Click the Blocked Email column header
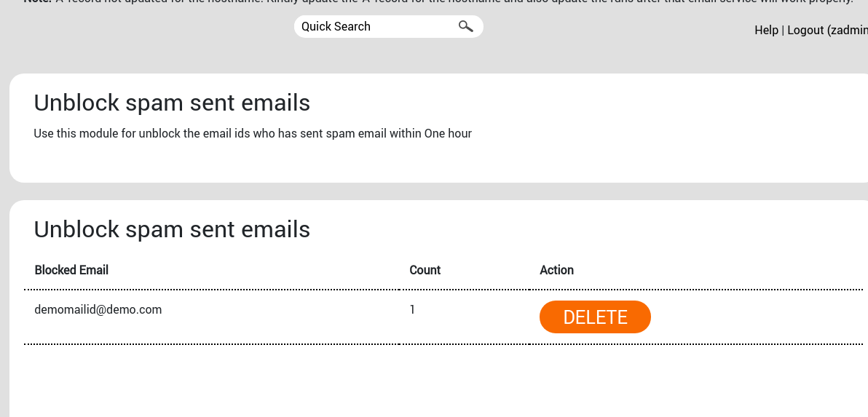 point(71,270)
